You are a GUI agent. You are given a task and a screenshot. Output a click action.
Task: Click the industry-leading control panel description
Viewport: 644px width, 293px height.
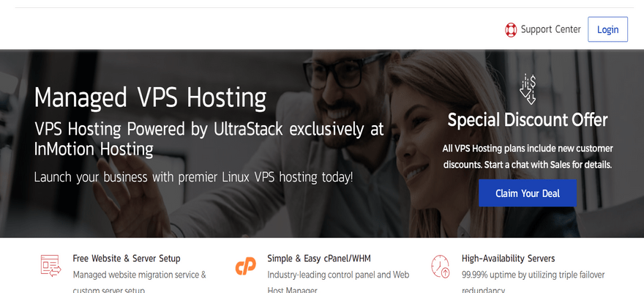click(338, 282)
